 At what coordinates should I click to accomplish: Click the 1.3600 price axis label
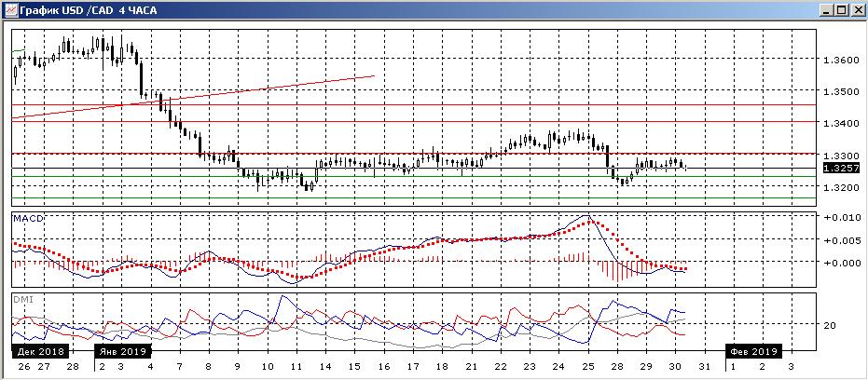tap(841, 61)
